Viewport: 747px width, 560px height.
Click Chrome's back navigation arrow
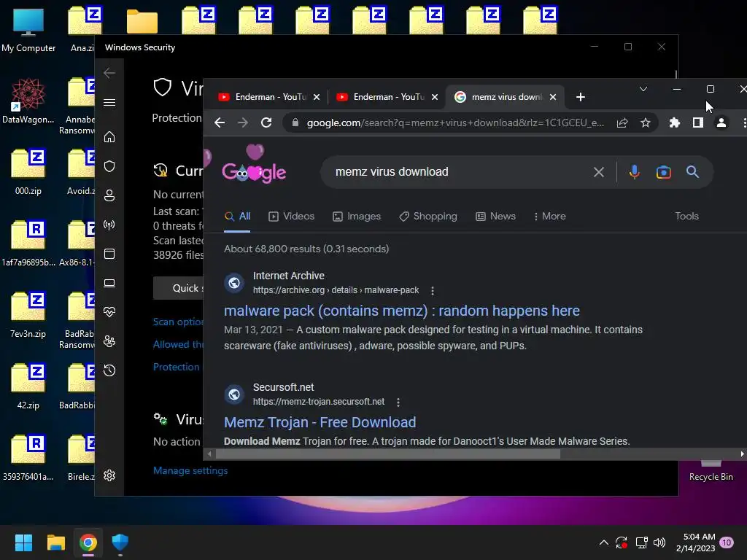pos(220,122)
